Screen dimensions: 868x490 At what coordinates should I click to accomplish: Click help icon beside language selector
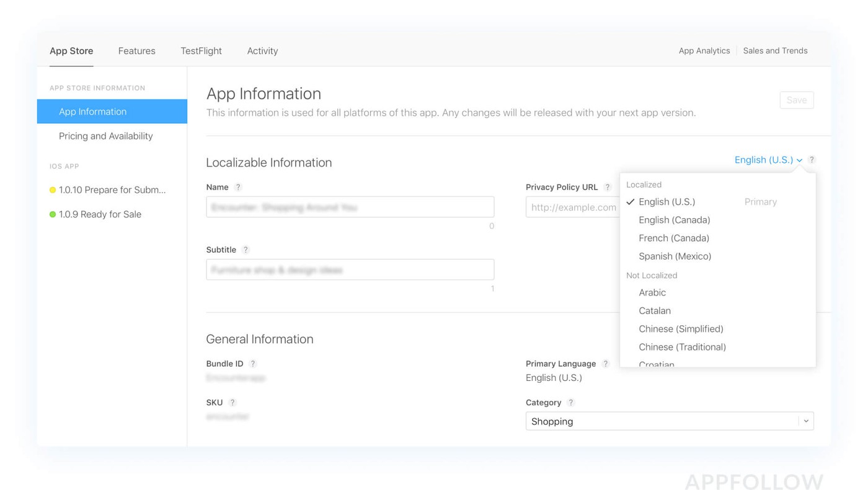pos(812,160)
